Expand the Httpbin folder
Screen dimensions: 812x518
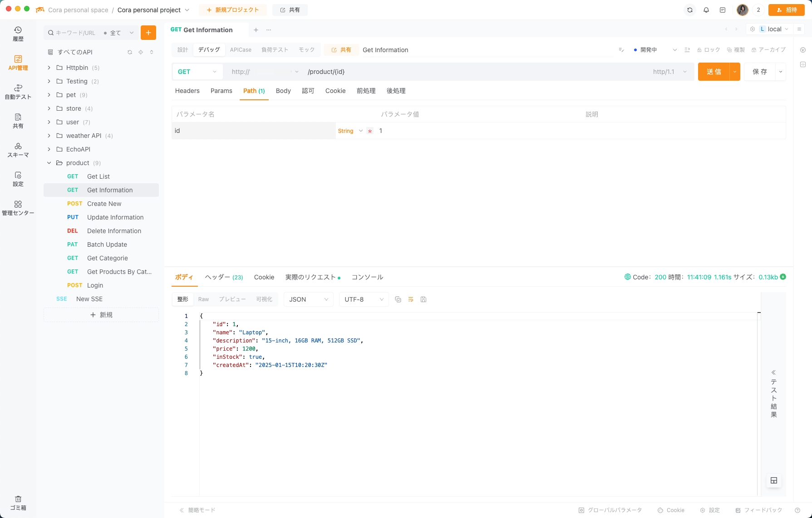pyautogui.click(x=49, y=68)
